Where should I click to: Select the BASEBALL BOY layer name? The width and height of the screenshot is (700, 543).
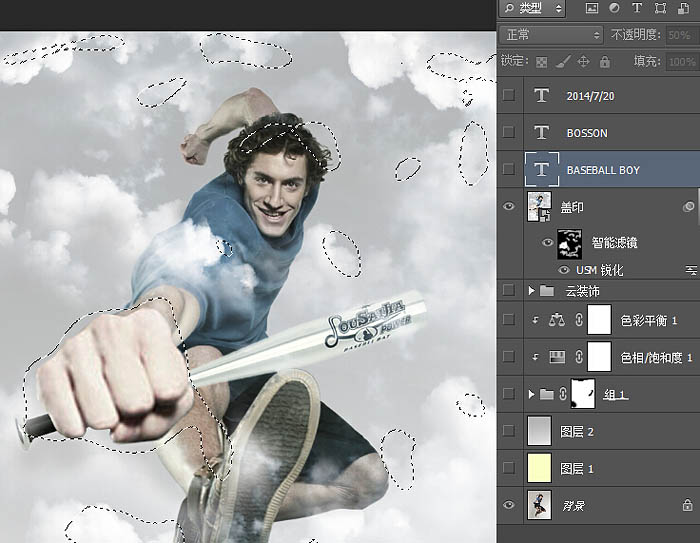603,170
